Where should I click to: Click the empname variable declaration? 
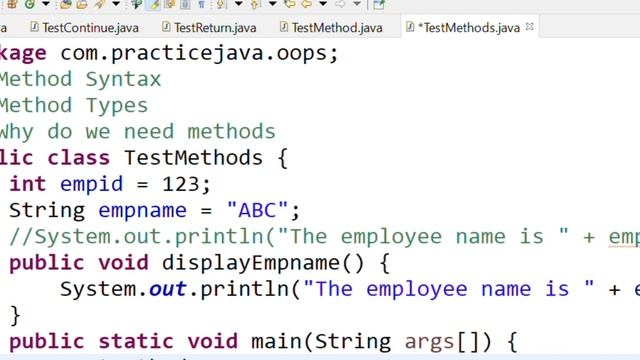pos(142,211)
